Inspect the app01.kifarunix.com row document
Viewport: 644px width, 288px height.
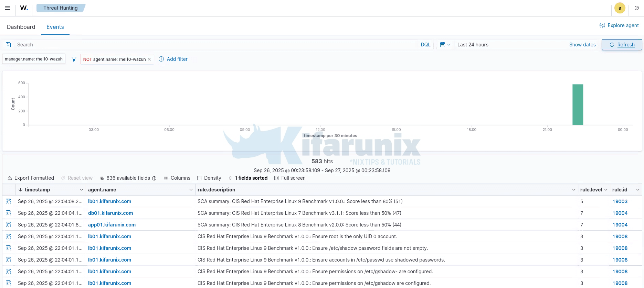[9, 225]
